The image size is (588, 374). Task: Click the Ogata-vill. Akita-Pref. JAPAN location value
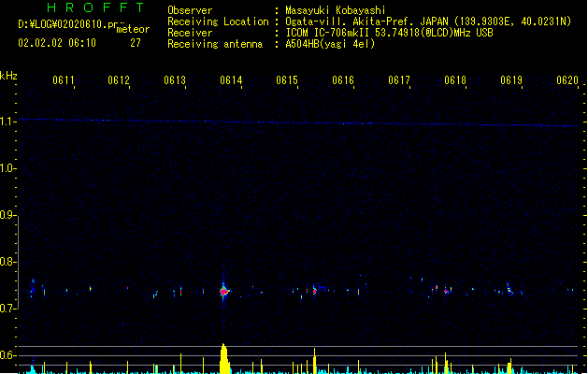click(x=428, y=22)
